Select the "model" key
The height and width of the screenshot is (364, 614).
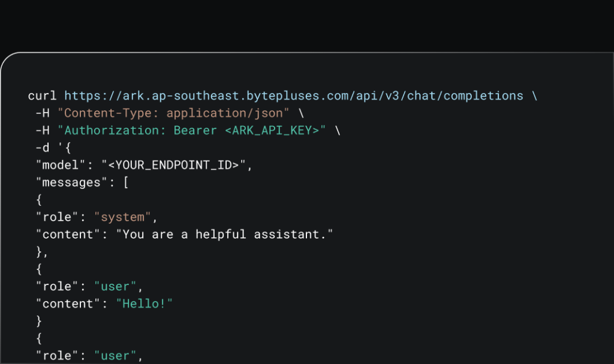click(x=61, y=166)
